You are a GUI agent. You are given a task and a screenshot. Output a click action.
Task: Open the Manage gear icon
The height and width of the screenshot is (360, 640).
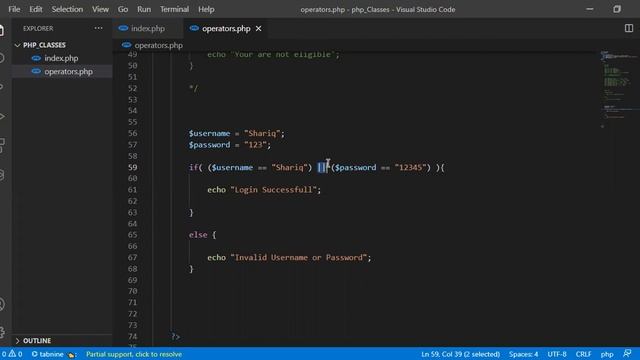coord(2,332)
